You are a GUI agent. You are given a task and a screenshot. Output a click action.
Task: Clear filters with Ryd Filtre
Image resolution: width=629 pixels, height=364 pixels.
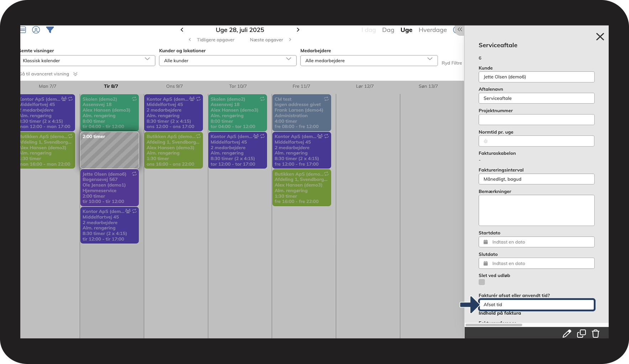pyautogui.click(x=452, y=63)
